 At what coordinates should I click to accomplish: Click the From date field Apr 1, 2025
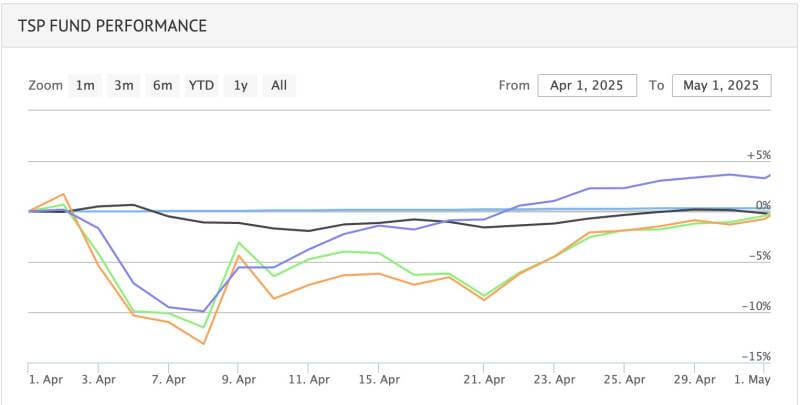coord(587,85)
